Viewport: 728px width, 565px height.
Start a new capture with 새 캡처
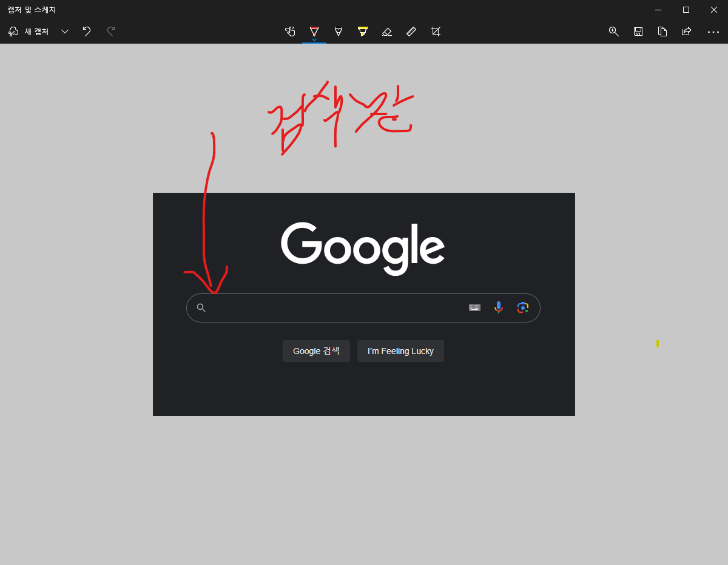click(x=29, y=32)
